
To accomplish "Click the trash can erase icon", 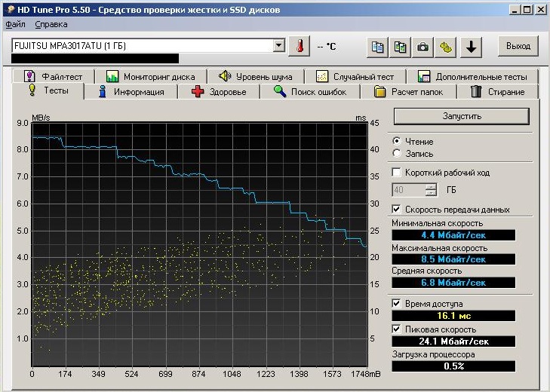I will (x=476, y=91).
